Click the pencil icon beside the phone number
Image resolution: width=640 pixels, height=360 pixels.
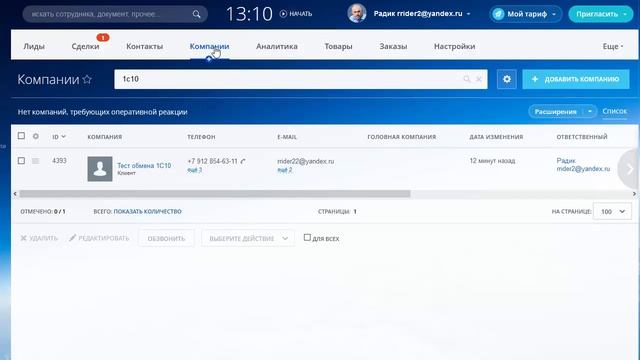[243, 161]
